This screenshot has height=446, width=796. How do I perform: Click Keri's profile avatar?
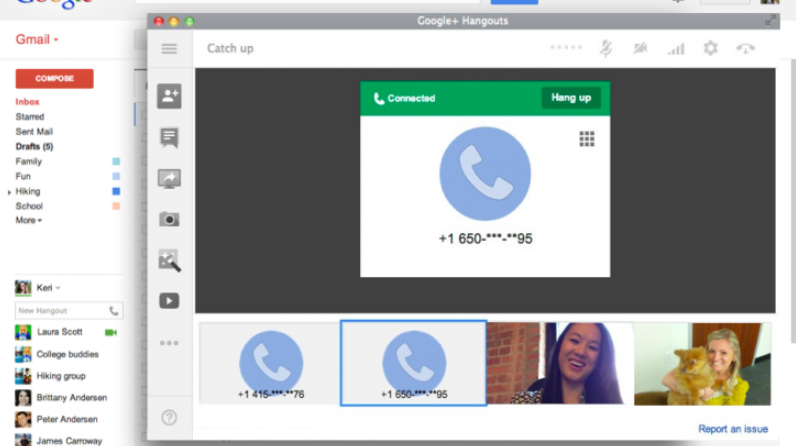point(23,288)
